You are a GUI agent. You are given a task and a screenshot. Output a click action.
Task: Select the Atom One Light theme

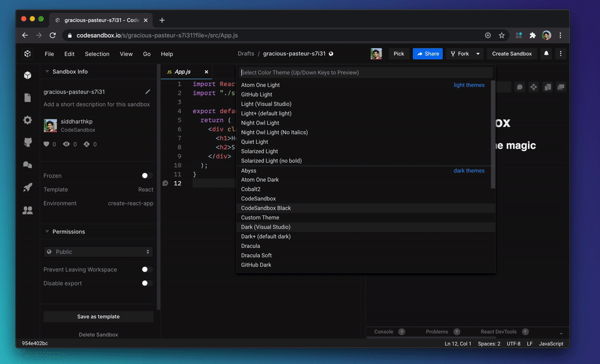[x=366, y=85]
